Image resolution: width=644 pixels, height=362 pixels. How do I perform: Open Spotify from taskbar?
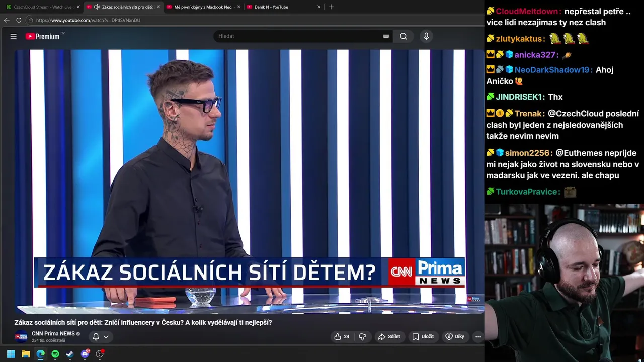(55, 354)
